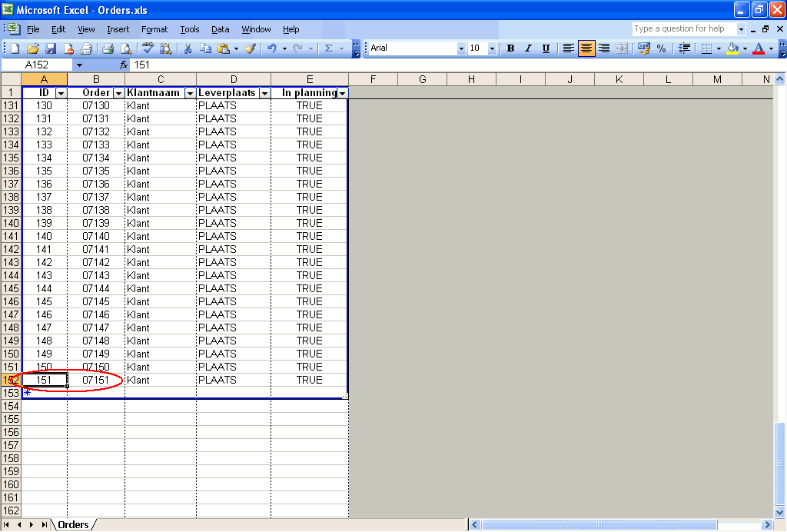Screen dimensions: 787x532
Task: Click the AutoSum sigma icon
Action: pyautogui.click(x=329, y=48)
